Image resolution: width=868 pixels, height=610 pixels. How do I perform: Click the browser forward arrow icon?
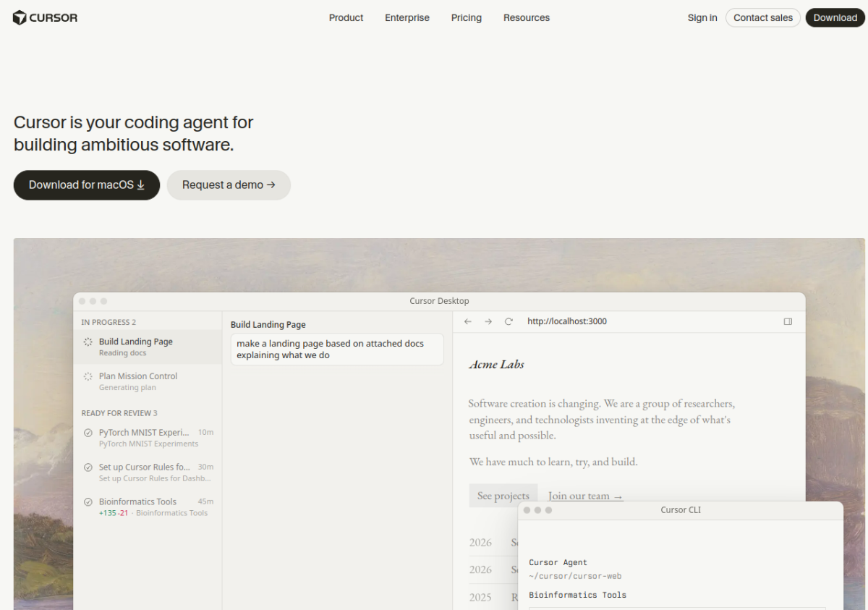click(488, 321)
